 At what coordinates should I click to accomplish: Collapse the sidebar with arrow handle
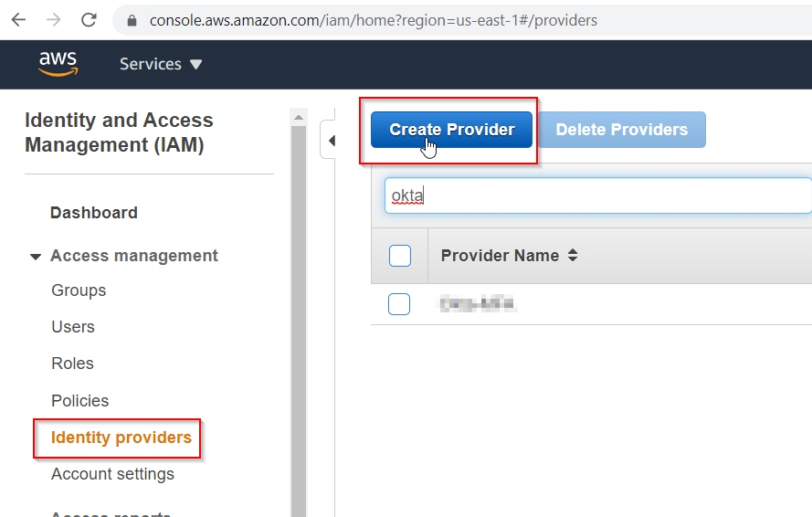click(x=331, y=141)
